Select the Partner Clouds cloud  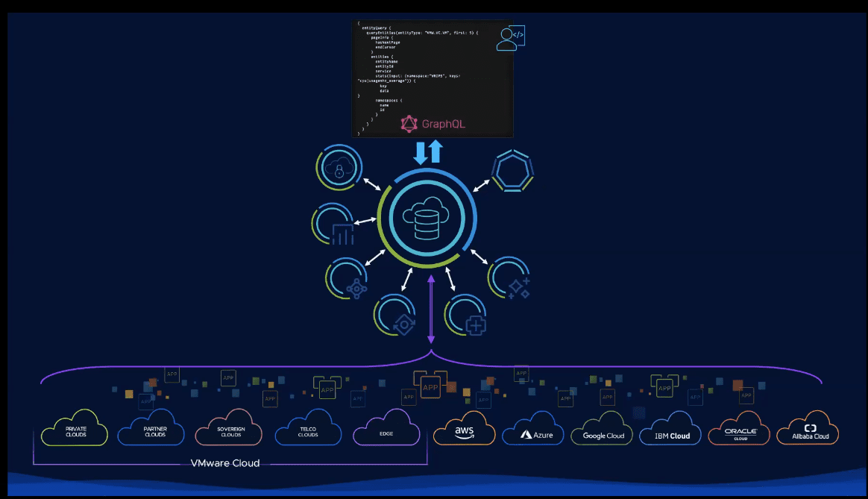tap(151, 428)
